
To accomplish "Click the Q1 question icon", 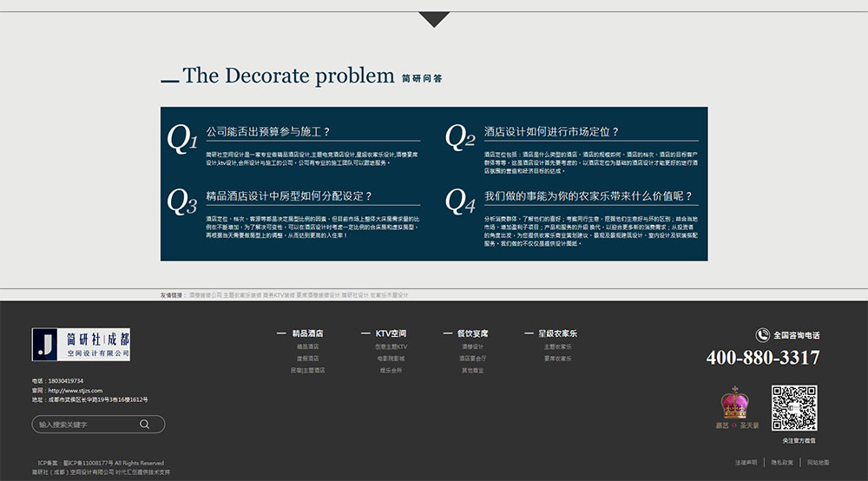I will (182, 138).
